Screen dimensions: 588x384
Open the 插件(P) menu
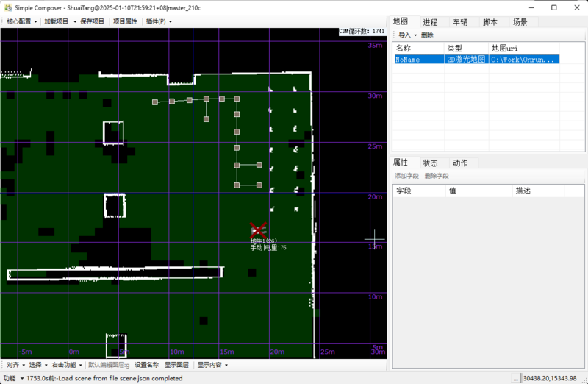(x=158, y=21)
